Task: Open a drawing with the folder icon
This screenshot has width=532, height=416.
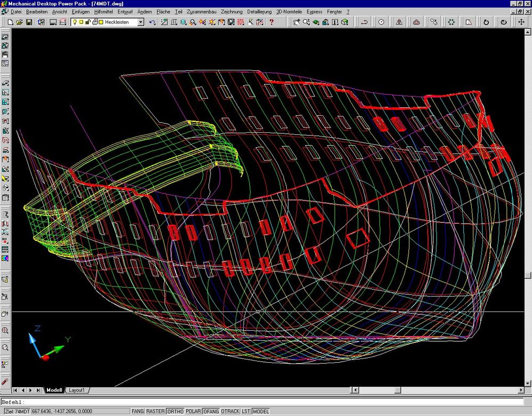Action: 19,22
